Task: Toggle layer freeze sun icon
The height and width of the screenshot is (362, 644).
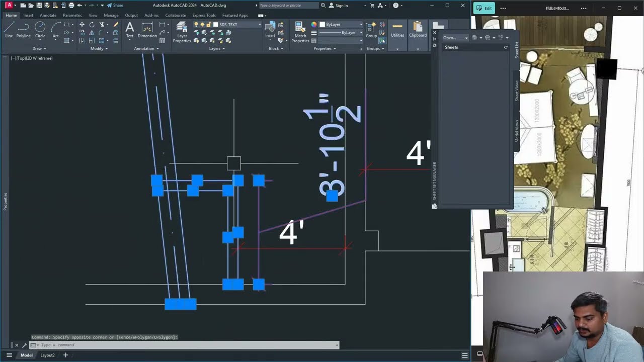Action: [202, 25]
